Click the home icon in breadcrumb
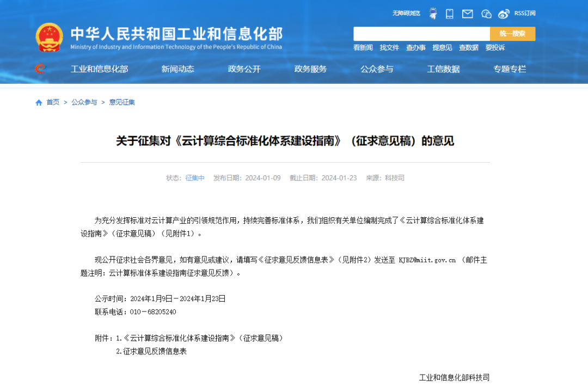588x386 pixels. 39,102
